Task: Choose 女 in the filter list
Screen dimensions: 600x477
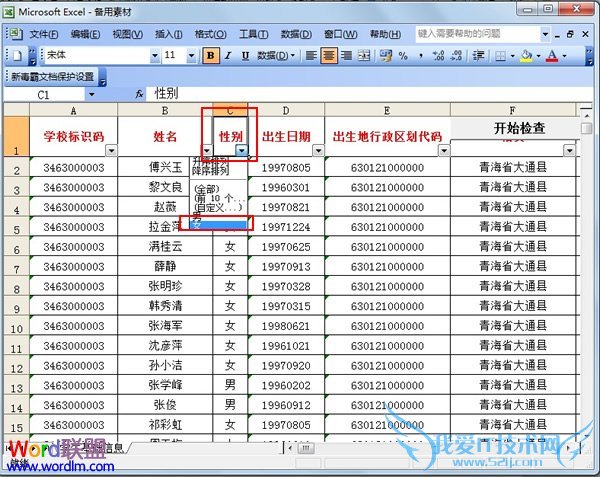Action: click(x=219, y=225)
